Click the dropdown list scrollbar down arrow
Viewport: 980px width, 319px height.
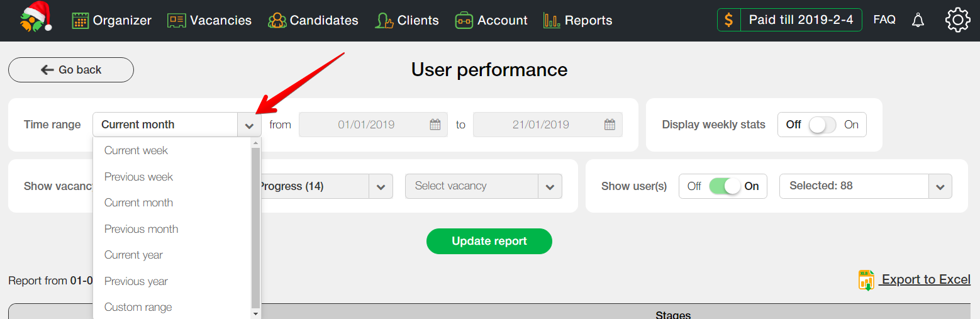point(255,313)
